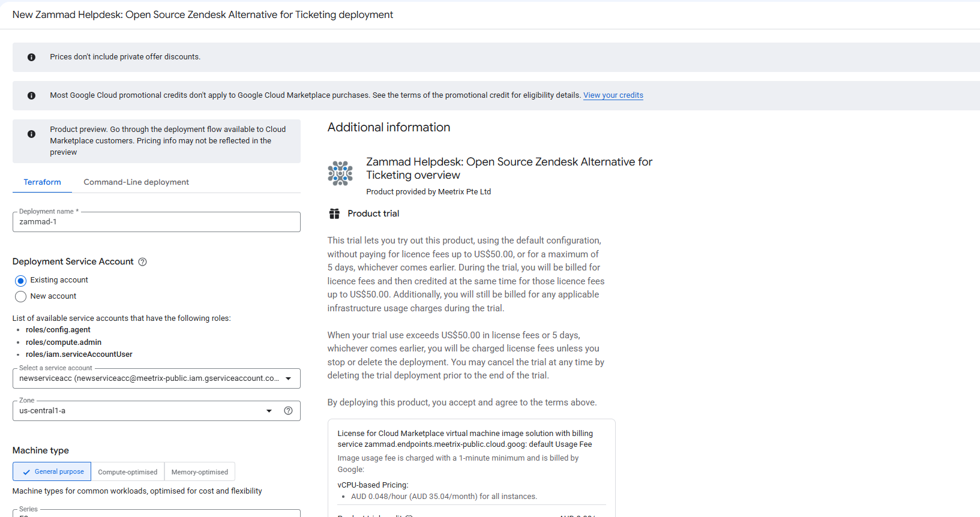The height and width of the screenshot is (517, 980).
Task: Switch to the Command-Line deployment tab
Action: point(136,182)
